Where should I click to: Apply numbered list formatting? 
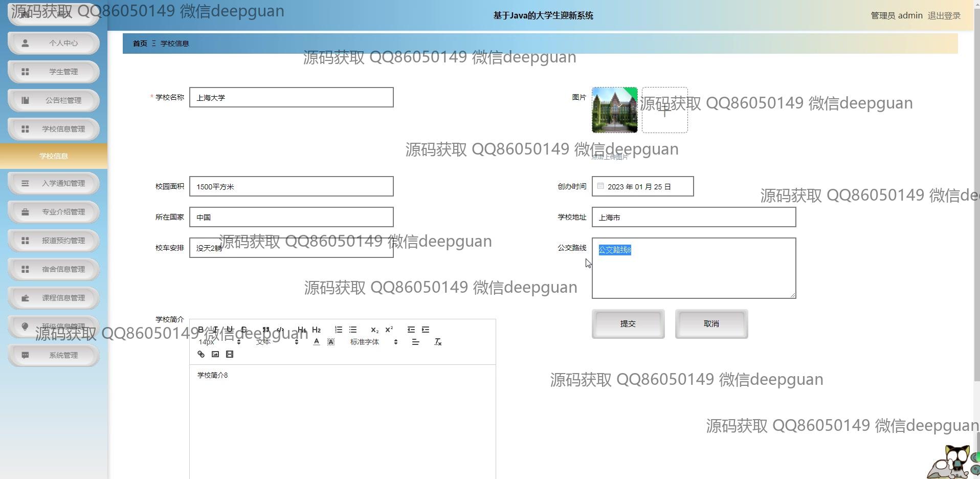tap(339, 330)
